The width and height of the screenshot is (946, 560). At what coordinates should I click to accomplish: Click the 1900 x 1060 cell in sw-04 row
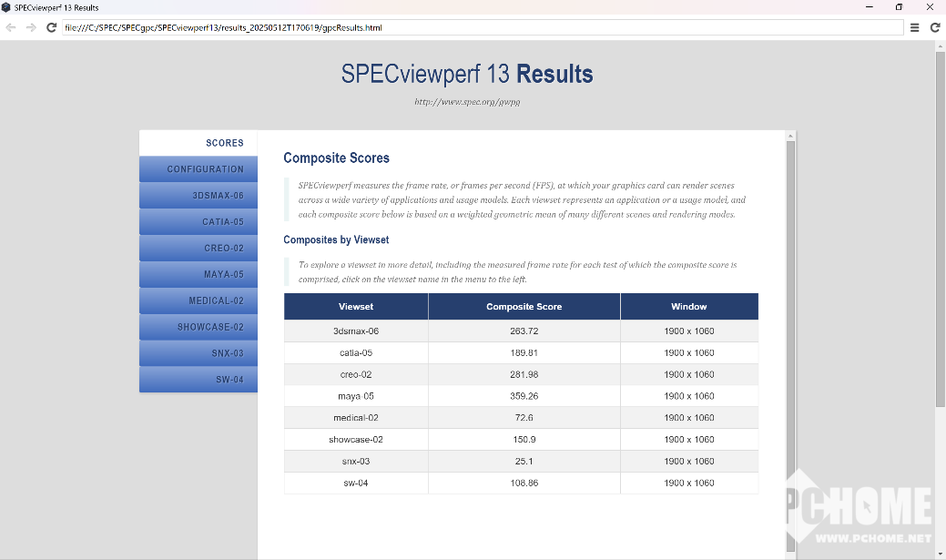point(689,484)
